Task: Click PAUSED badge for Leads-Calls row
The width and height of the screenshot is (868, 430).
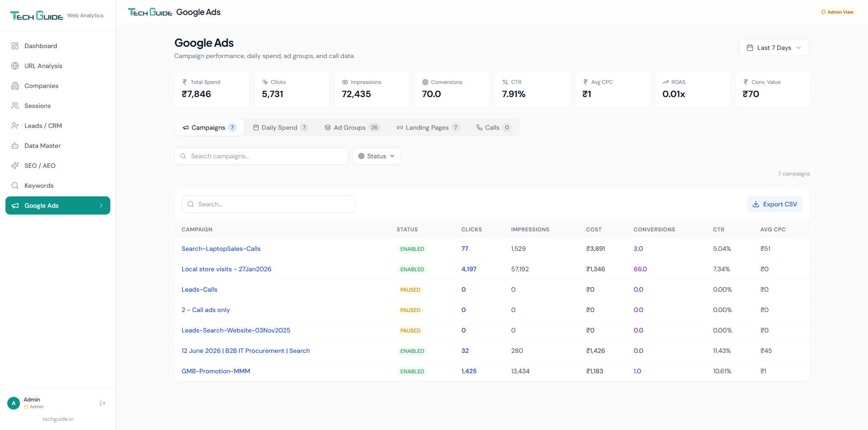Action: tap(410, 290)
